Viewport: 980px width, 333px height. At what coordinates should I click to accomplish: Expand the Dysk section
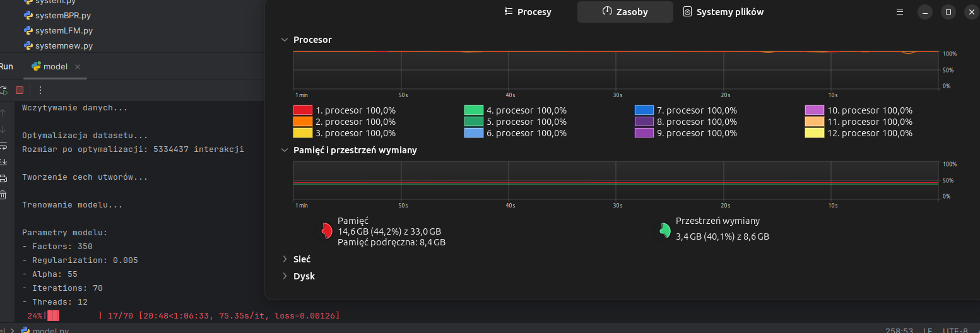pos(285,276)
